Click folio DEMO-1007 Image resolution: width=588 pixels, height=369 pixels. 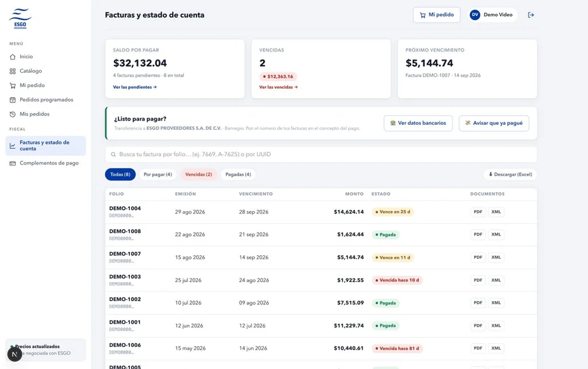pyautogui.click(x=125, y=253)
